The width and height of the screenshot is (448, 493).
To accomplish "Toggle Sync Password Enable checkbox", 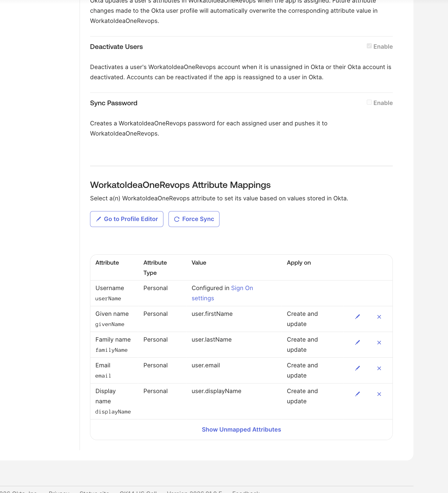I will (369, 102).
